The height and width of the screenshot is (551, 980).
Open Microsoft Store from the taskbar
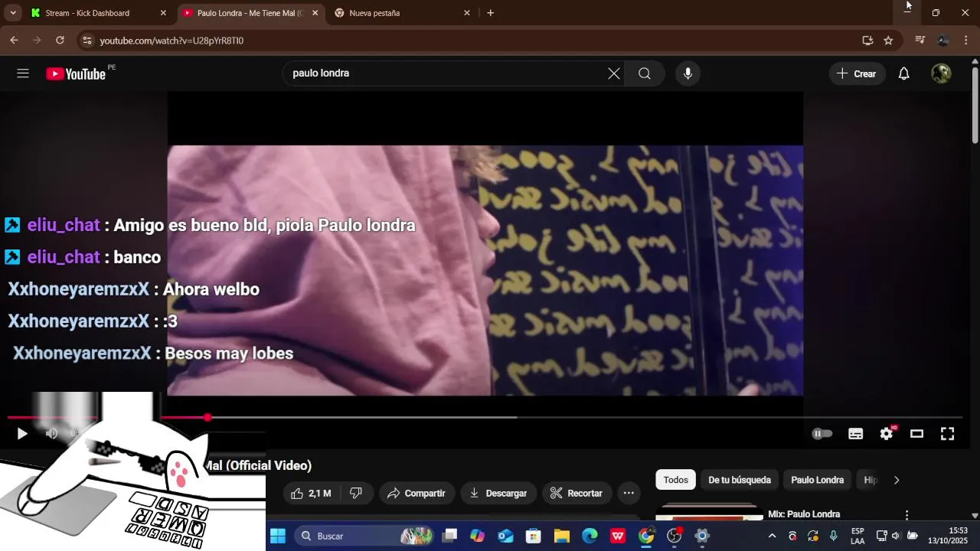pos(534,536)
